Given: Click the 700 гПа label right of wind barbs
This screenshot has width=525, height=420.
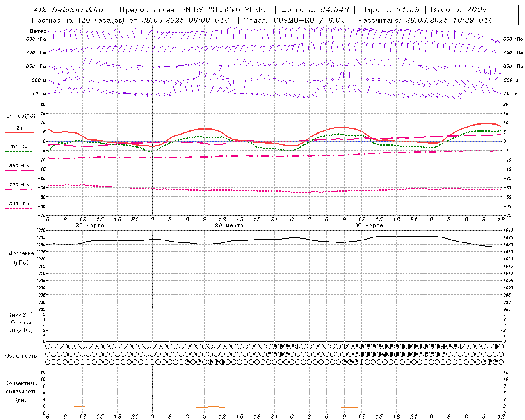Looking at the screenshot, I should click(x=513, y=52).
